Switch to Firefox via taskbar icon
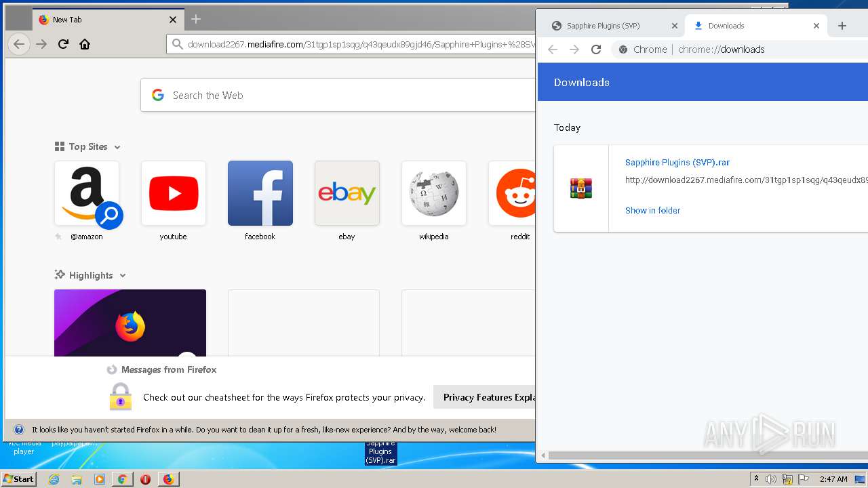Image resolution: width=868 pixels, height=488 pixels. [168, 479]
